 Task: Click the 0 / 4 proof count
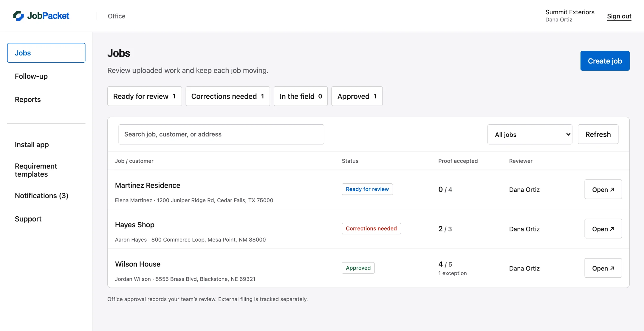pyautogui.click(x=445, y=190)
